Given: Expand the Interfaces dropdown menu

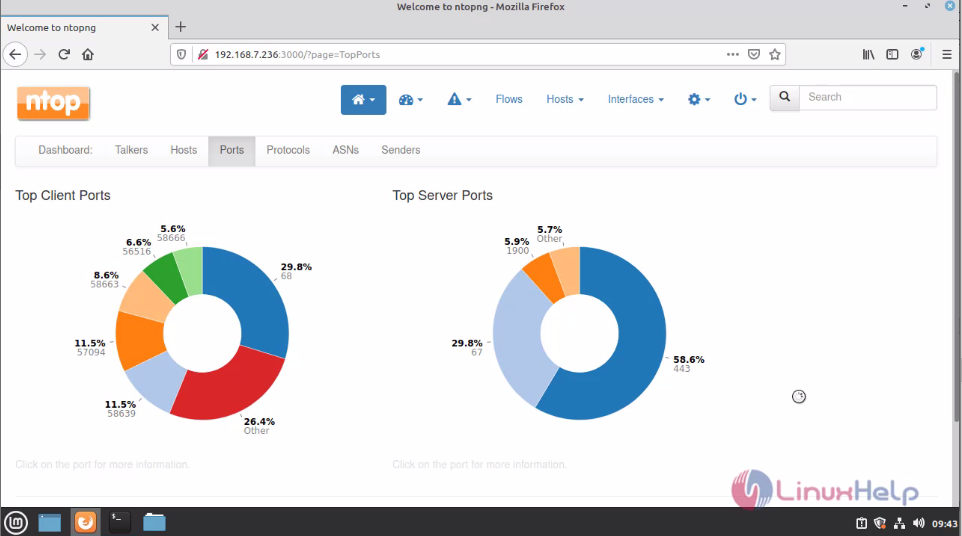Looking at the screenshot, I should pos(635,99).
